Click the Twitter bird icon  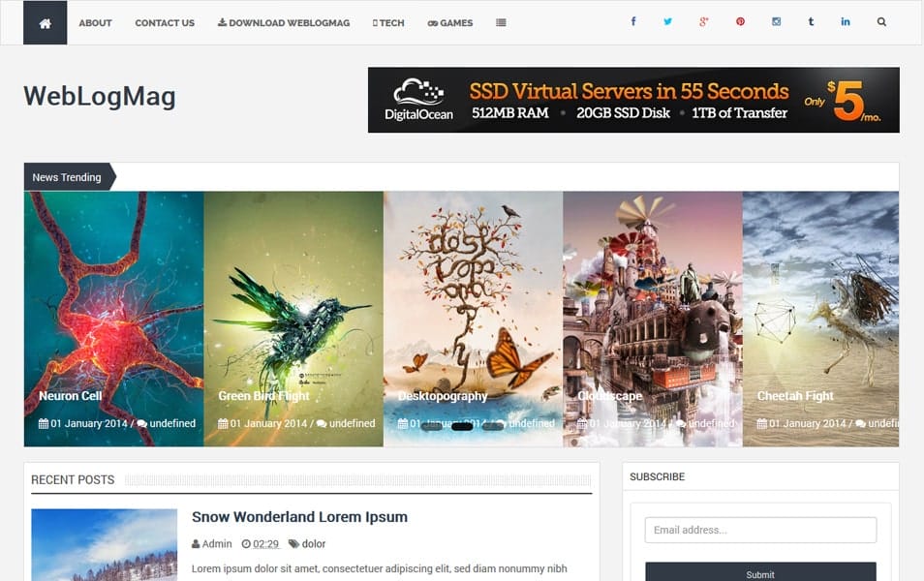point(668,20)
